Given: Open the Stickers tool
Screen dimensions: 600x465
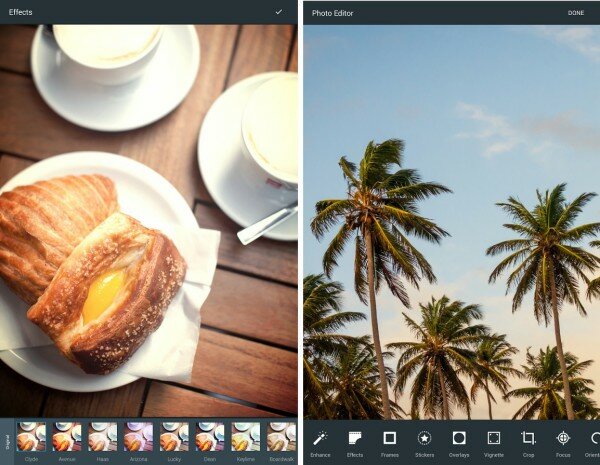Looking at the screenshot, I should pos(424,438).
